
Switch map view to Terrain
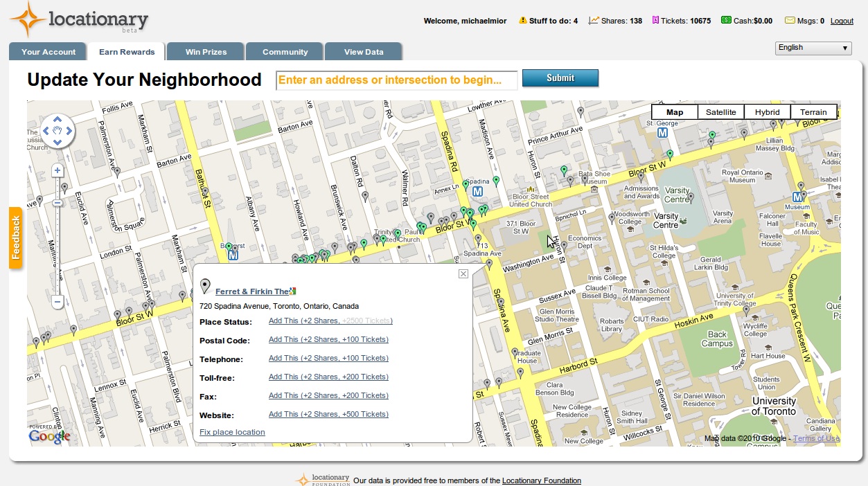[813, 112]
